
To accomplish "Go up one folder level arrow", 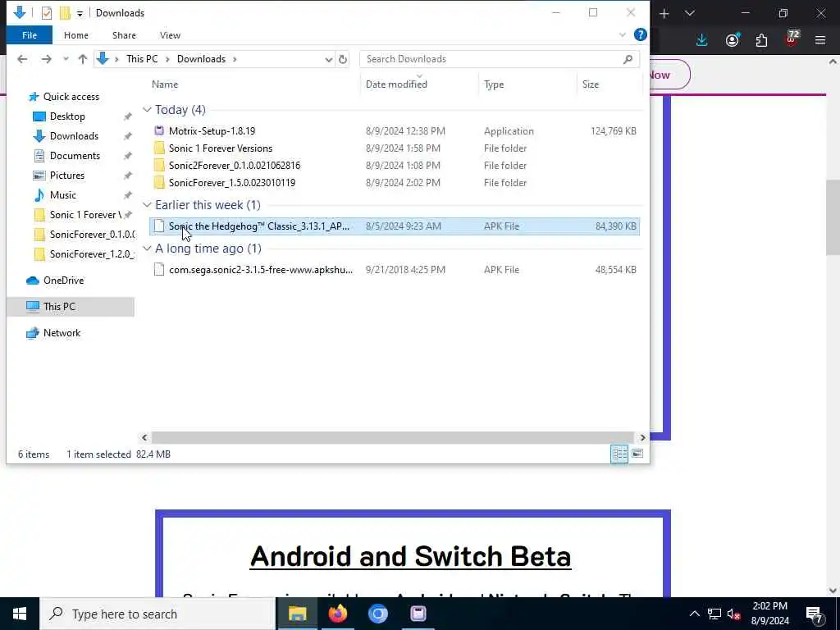I will [83, 59].
